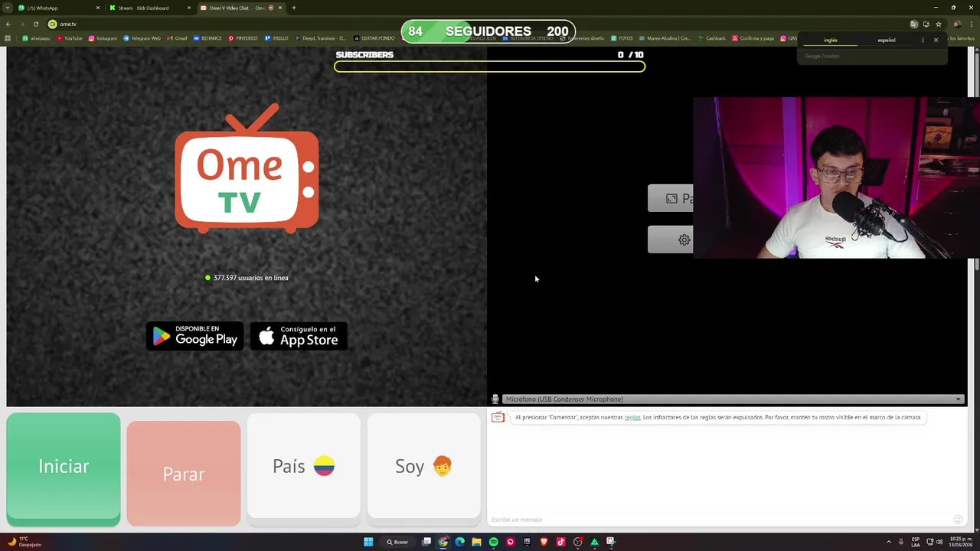Open the DeepL Translate bookmark
This screenshot has height=551, width=980.
click(320, 38)
